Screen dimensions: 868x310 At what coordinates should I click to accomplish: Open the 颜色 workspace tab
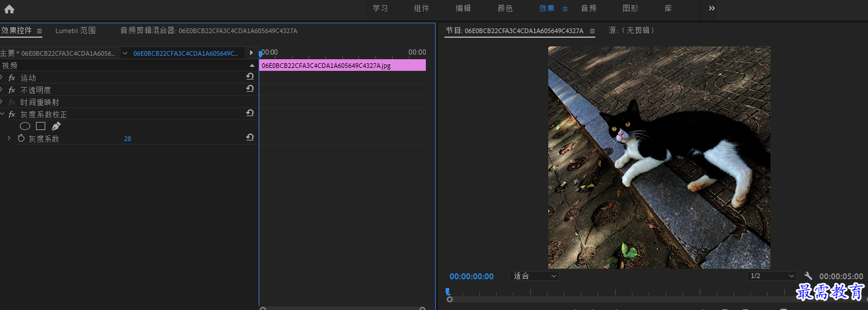tap(505, 8)
